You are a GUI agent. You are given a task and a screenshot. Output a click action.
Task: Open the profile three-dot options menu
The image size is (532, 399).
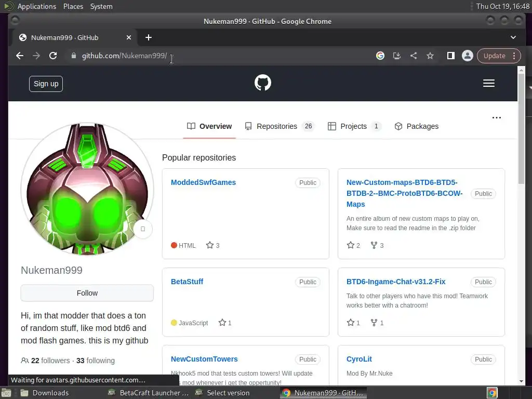[496, 118]
